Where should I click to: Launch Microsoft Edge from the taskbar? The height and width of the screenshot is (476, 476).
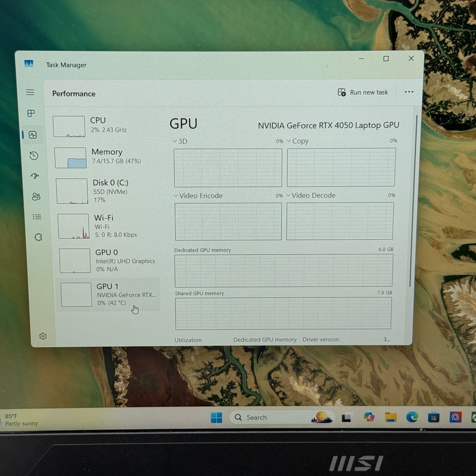(412, 417)
